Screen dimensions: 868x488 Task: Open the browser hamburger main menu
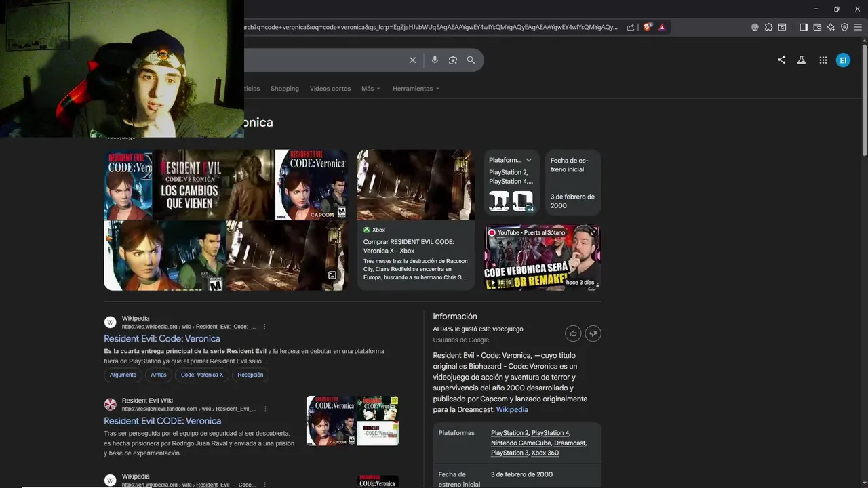point(858,27)
